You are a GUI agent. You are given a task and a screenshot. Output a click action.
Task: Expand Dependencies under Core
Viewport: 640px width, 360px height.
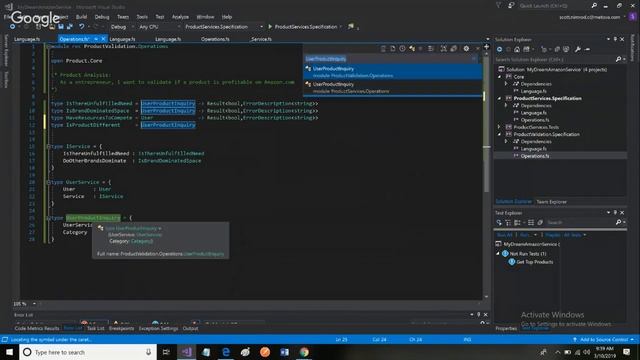506,84
